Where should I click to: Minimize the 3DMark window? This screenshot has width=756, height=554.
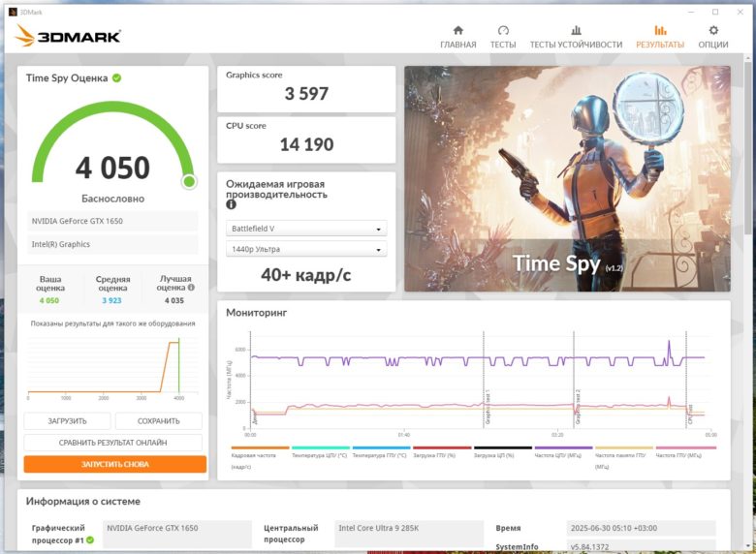point(691,12)
